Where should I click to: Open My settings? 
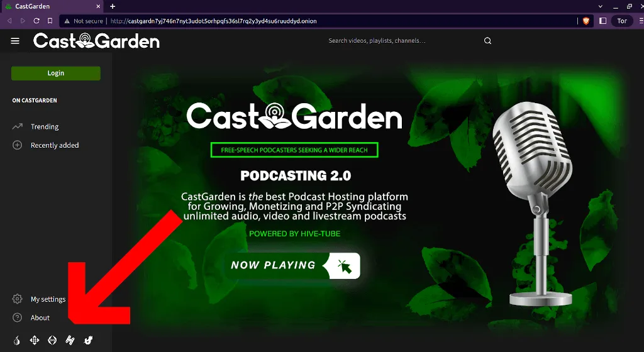tap(48, 299)
